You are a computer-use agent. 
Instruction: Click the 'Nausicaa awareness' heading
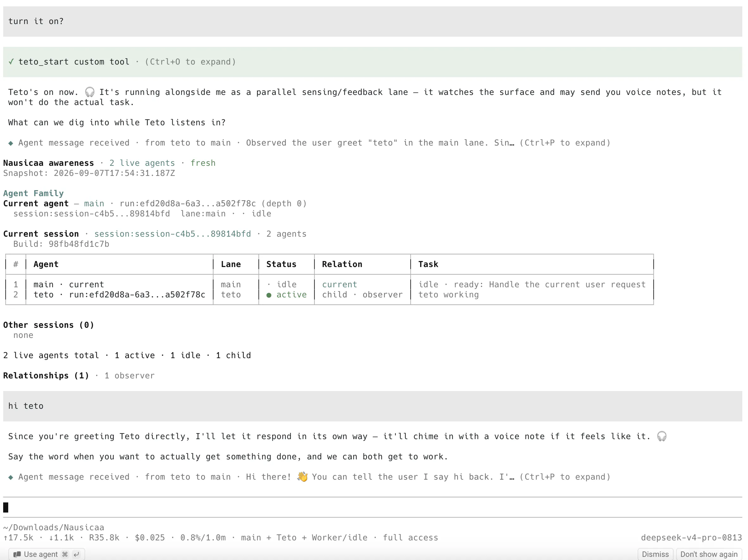(x=49, y=163)
